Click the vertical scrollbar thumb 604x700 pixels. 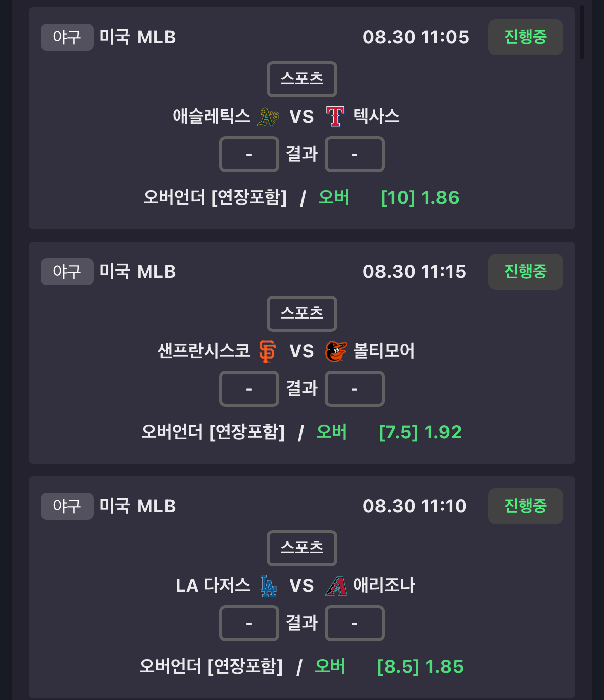[x=582, y=32]
